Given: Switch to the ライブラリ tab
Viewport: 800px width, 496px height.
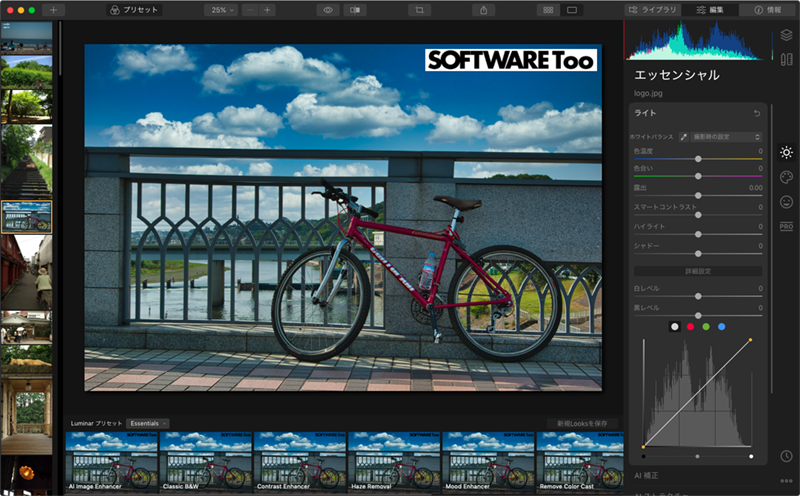Looking at the screenshot, I should click(654, 10).
